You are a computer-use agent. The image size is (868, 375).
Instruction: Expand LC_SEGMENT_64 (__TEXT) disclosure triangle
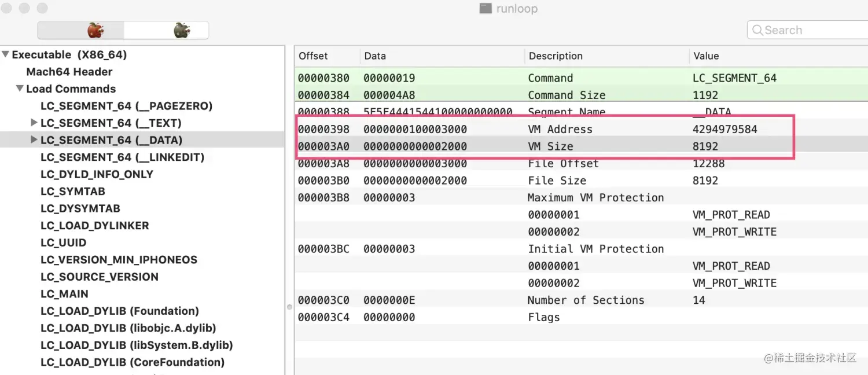(x=34, y=123)
